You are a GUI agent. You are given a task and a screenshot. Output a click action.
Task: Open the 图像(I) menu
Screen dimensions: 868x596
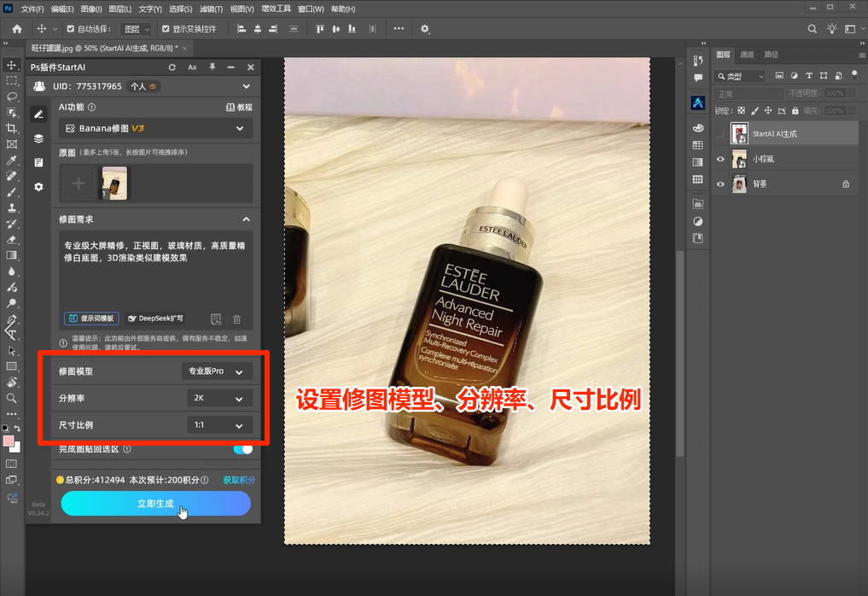coord(91,9)
